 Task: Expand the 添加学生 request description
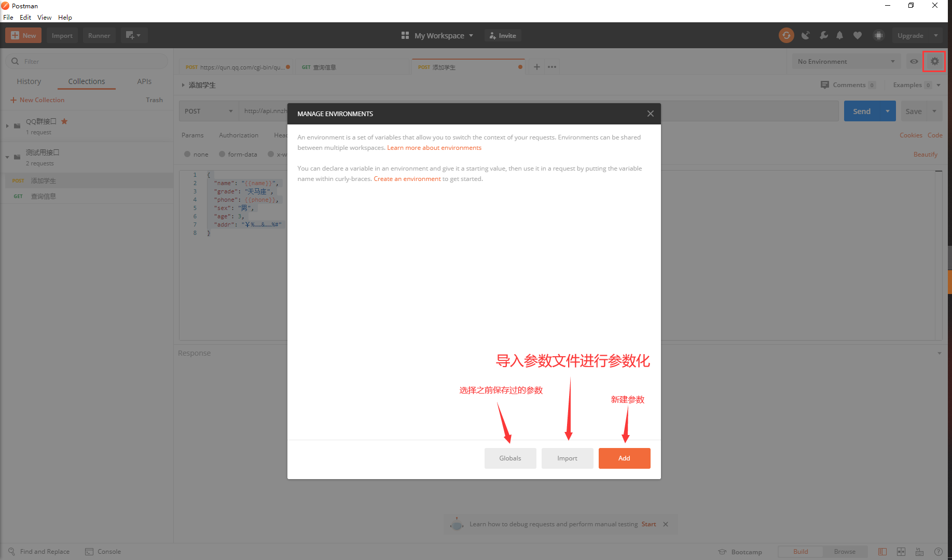pos(183,85)
